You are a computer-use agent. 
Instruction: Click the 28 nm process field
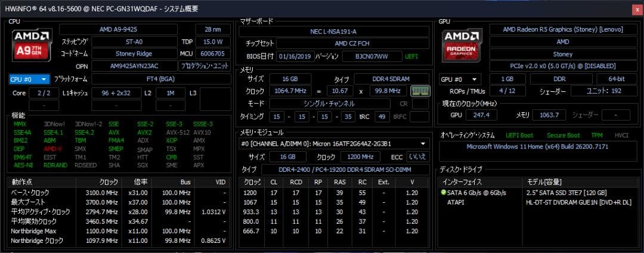tap(213, 29)
